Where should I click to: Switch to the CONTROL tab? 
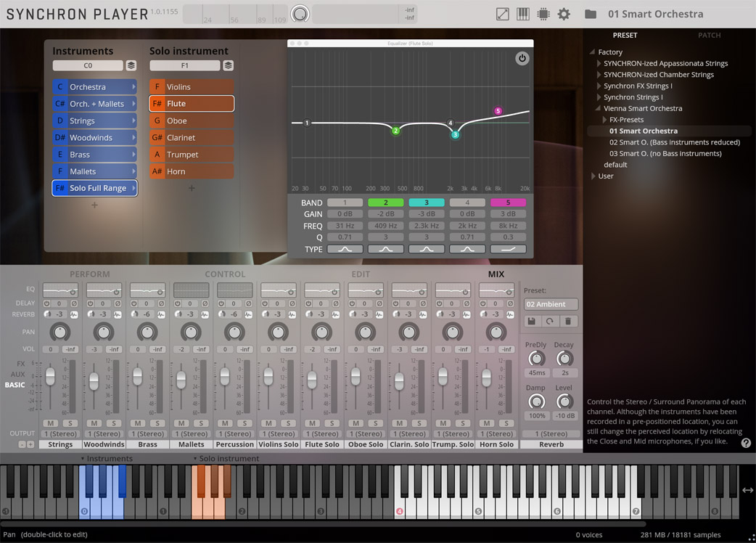(225, 274)
